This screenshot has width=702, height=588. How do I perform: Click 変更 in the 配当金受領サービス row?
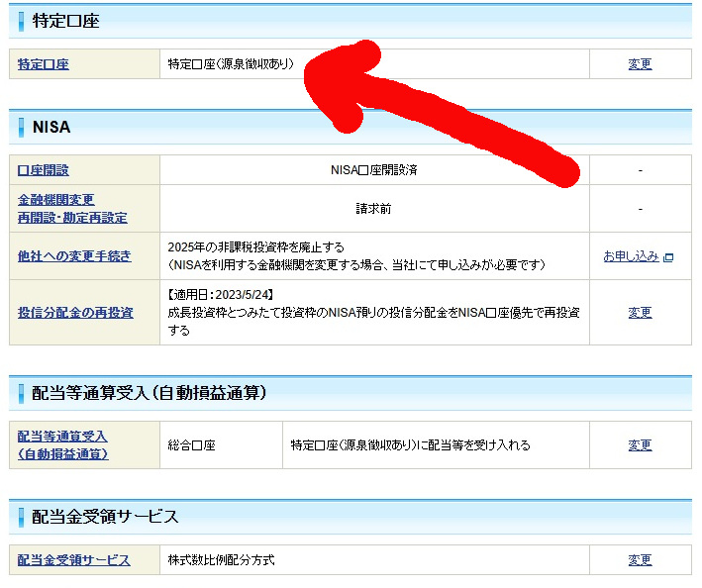[640, 560]
